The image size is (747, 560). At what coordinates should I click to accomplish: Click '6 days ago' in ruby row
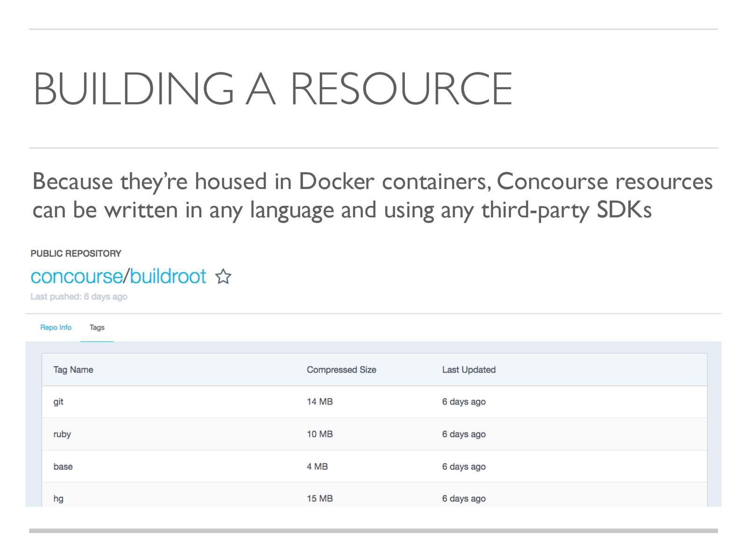464,434
